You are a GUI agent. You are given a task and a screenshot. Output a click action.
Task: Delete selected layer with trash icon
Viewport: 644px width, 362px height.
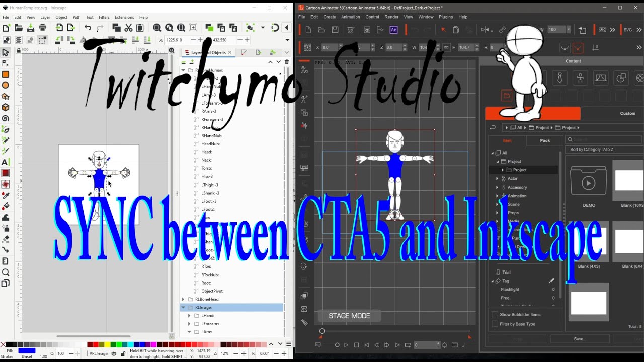click(287, 62)
